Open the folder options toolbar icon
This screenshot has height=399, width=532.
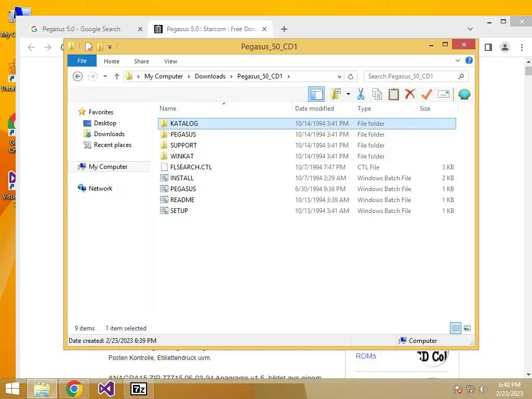tap(336, 94)
